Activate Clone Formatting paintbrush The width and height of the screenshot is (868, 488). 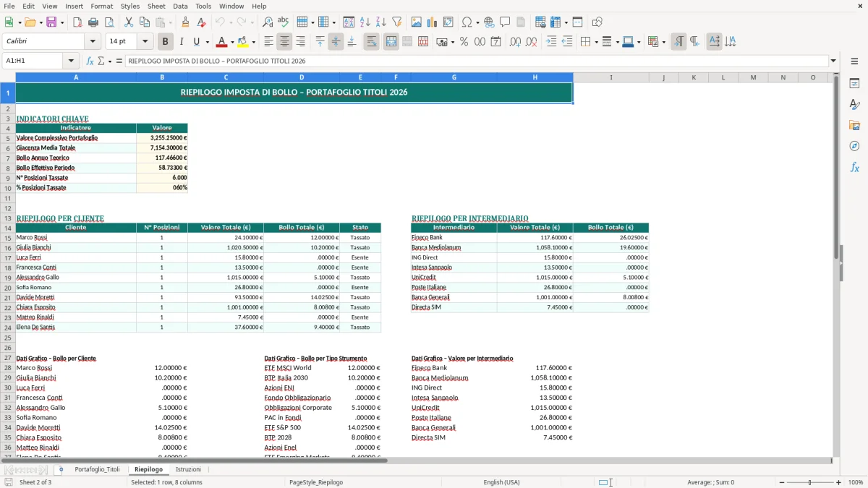pyautogui.click(x=186, y=22)
